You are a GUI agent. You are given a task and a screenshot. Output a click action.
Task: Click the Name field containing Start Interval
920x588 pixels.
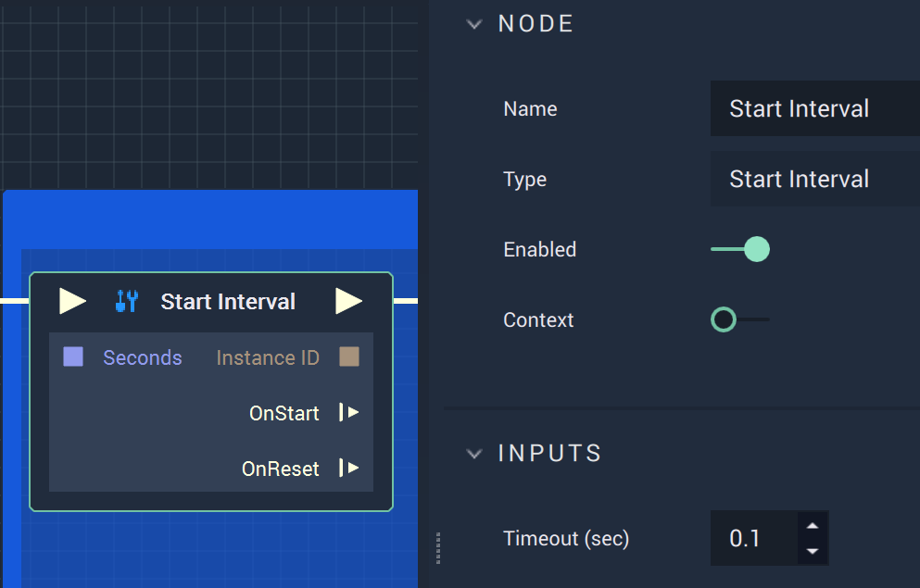[x=815, y=108]
